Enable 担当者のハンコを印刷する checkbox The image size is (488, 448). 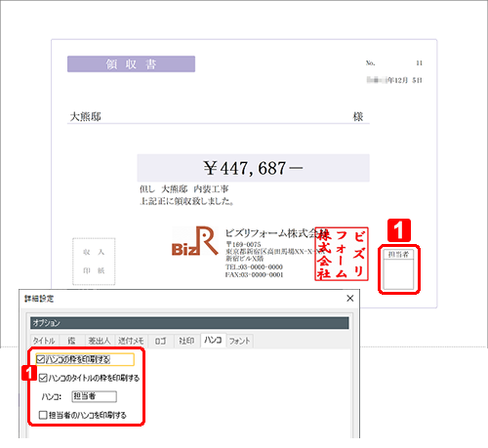click(43, 415)
